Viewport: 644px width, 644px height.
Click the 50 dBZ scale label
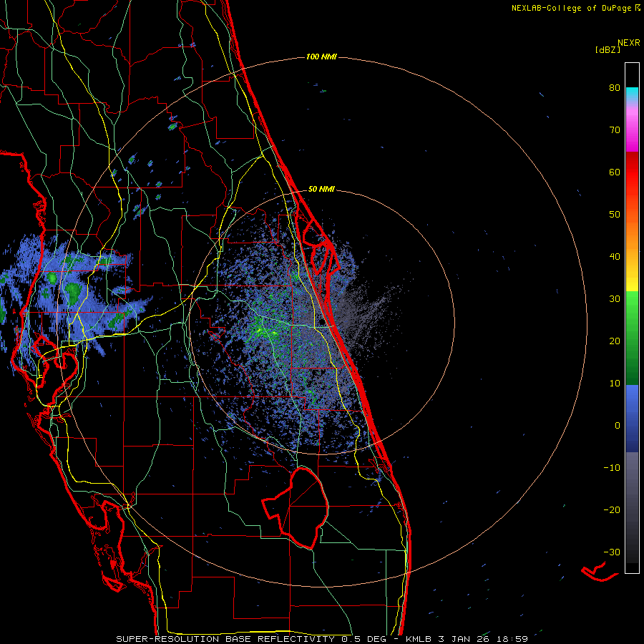click(615, 215)
